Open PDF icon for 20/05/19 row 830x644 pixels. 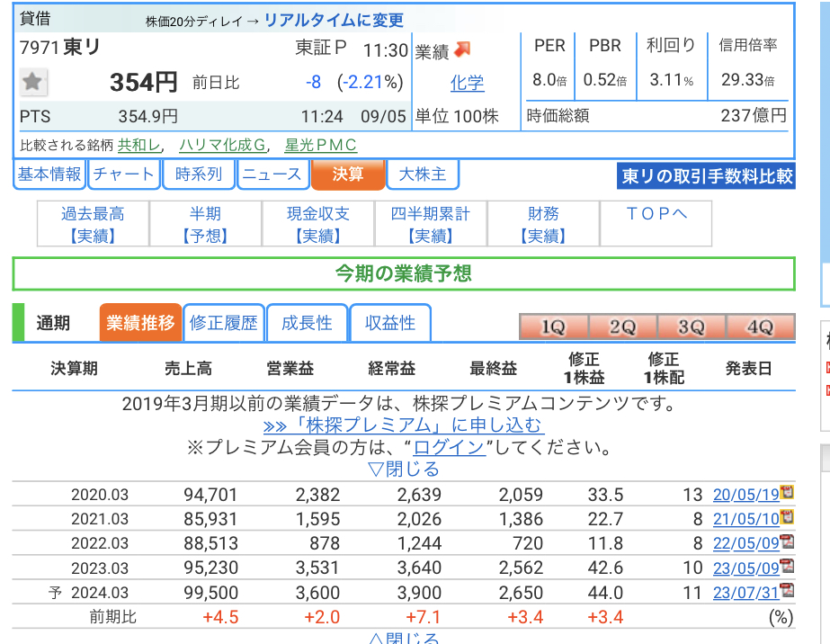click(787, 492)
